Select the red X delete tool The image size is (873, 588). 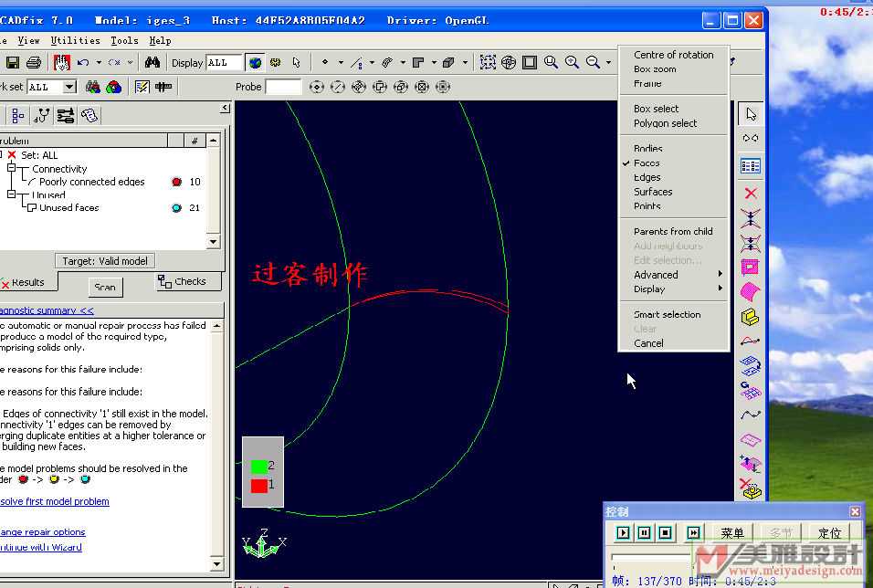(x=750, y=194)
